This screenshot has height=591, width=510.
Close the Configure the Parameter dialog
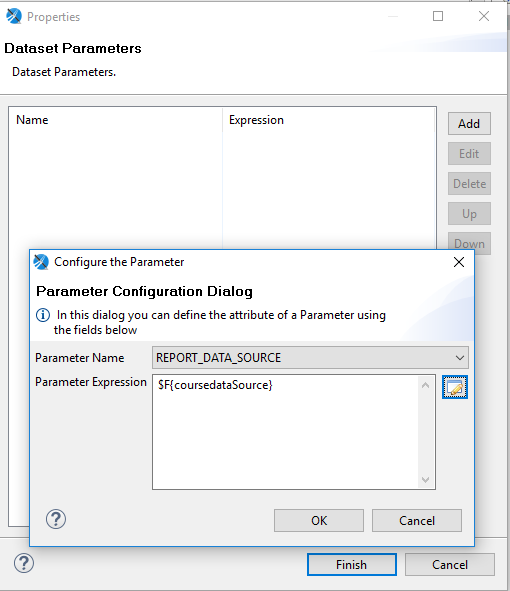459,262
